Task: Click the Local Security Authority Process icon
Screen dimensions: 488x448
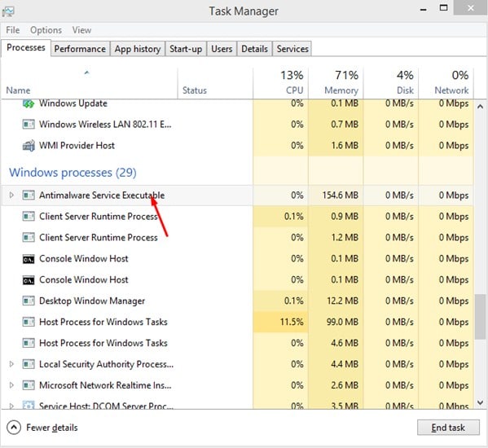Action: coord(29,364)
